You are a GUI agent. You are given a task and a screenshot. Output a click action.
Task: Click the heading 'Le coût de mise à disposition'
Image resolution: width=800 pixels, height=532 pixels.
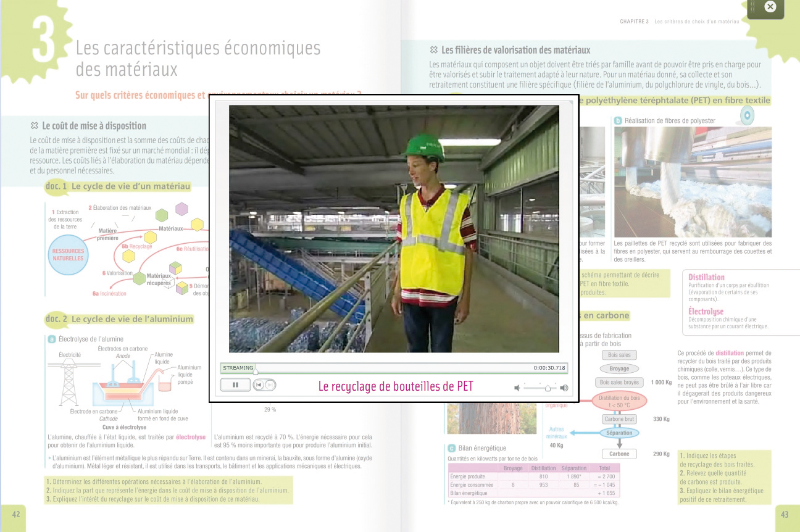click(94, 126)
